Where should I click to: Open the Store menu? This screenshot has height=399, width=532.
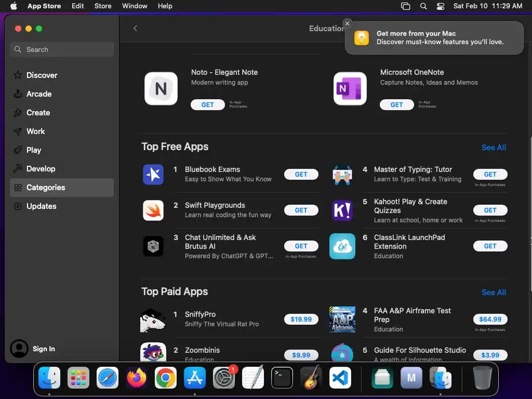[x=103, y=6]
